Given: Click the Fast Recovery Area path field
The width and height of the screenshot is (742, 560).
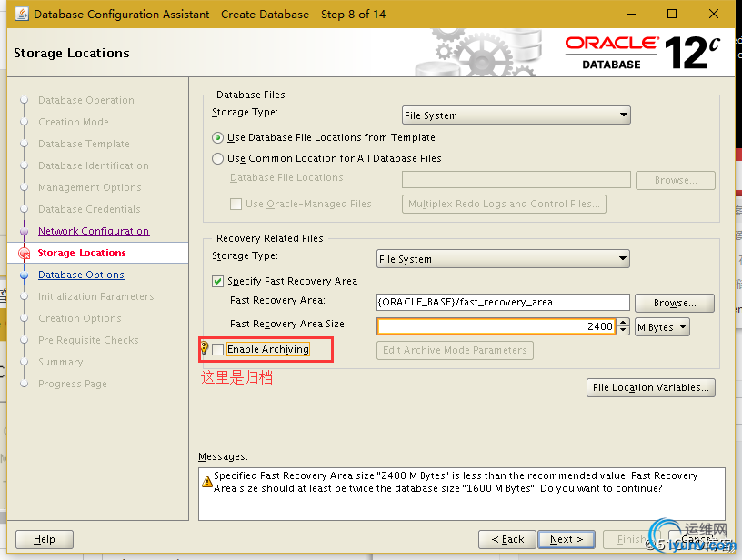Looking at the screenshot, I should tap(503, 302).
